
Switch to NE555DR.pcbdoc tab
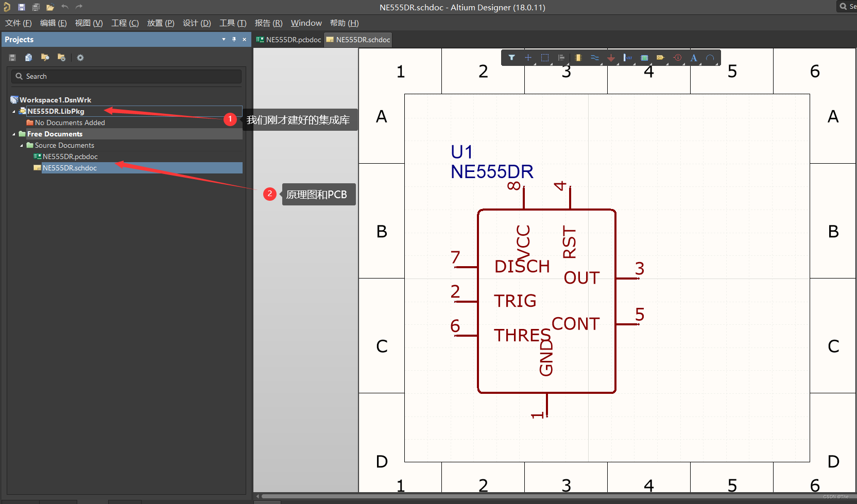pos(288,40)
